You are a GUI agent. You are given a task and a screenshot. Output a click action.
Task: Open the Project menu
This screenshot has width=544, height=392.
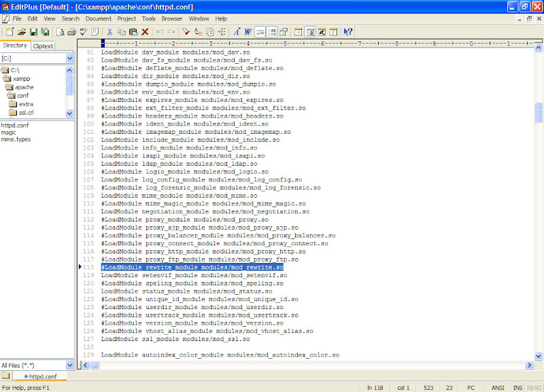coord(126,19)
